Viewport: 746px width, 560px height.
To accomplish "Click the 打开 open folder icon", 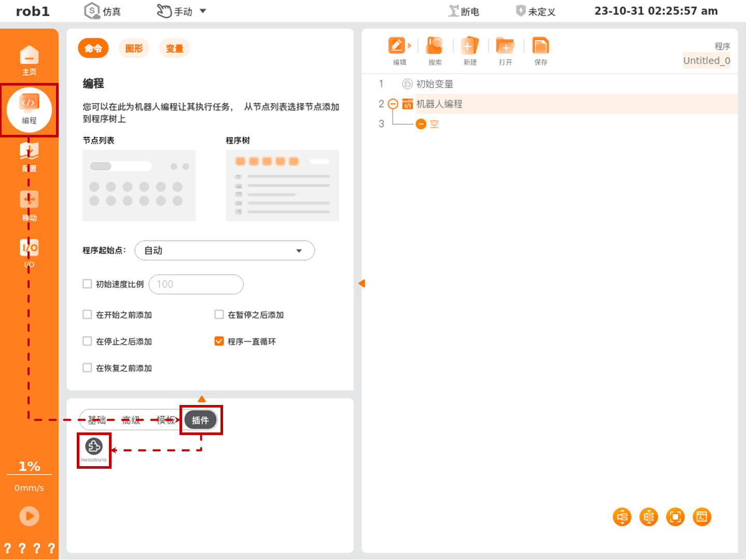I will [505, 51].
